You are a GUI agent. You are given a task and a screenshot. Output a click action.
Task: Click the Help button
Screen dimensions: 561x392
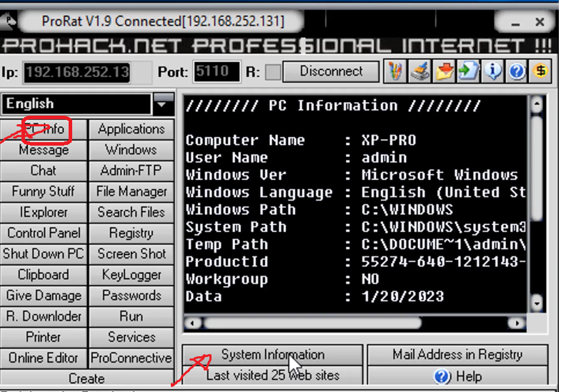[x=457, y=376]
